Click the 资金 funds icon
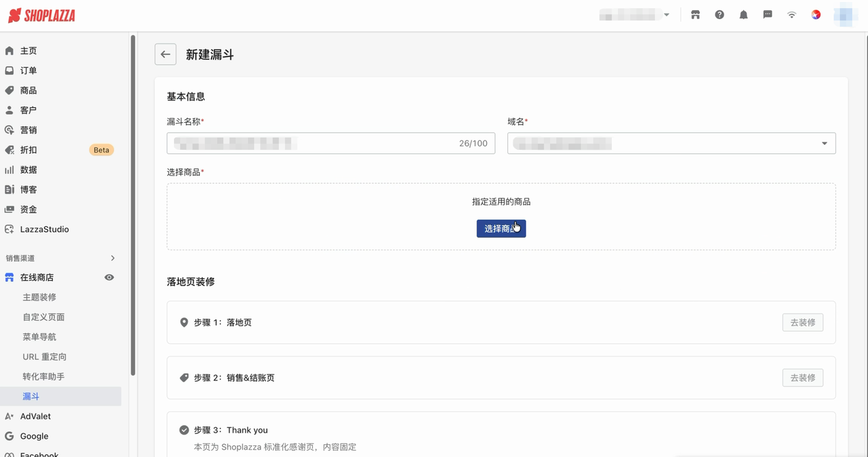 9,210
